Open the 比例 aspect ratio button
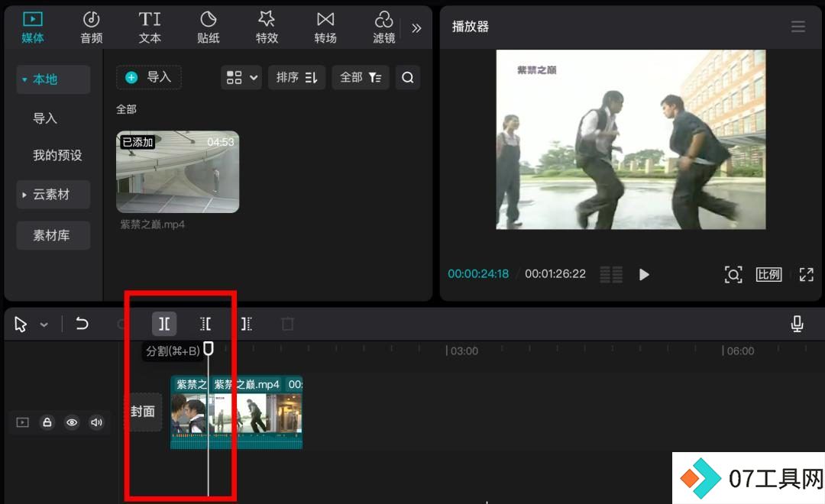This screenshot has width=825, height=504. 768,275
